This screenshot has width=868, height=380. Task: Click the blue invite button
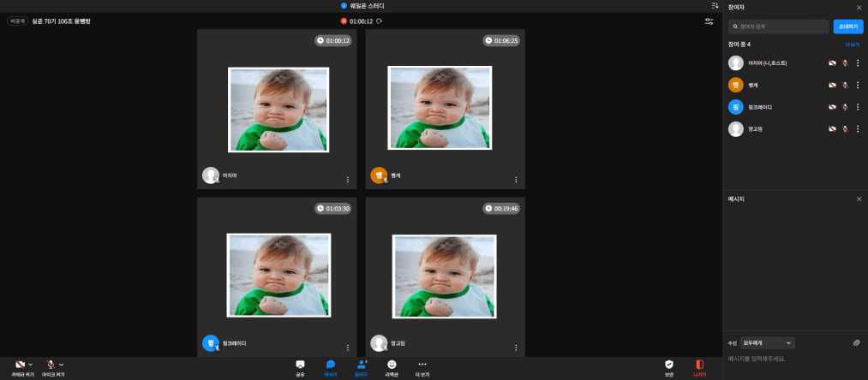tap(848, 27)
